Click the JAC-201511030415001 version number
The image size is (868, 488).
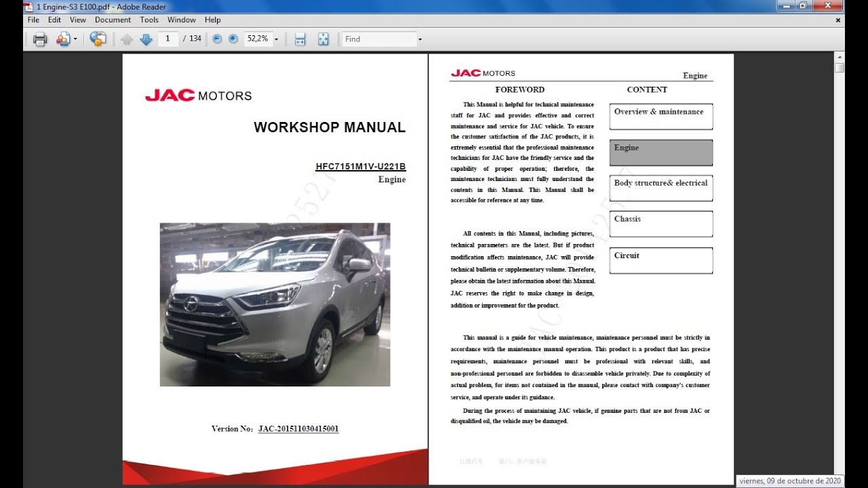pos(298,429)
